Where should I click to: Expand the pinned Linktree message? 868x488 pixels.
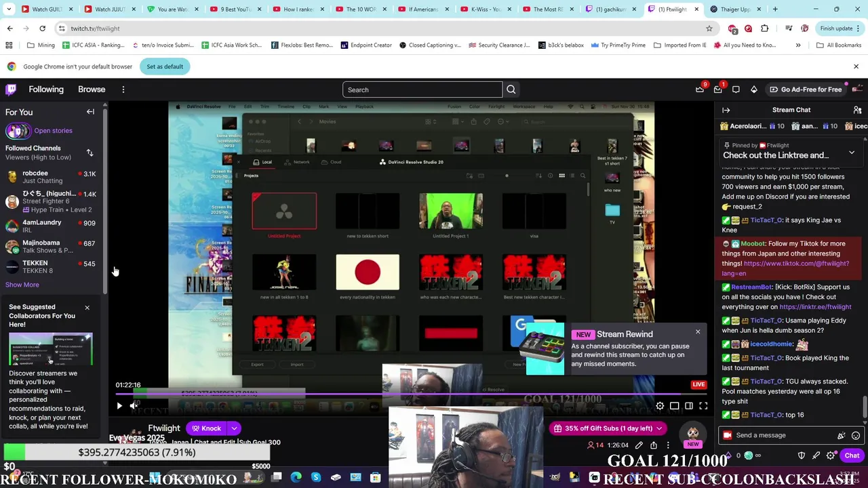click(x=852, y=152)
